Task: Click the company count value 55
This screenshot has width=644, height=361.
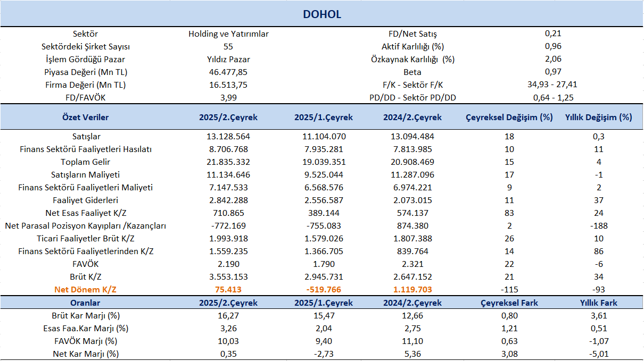Action: 228,46
